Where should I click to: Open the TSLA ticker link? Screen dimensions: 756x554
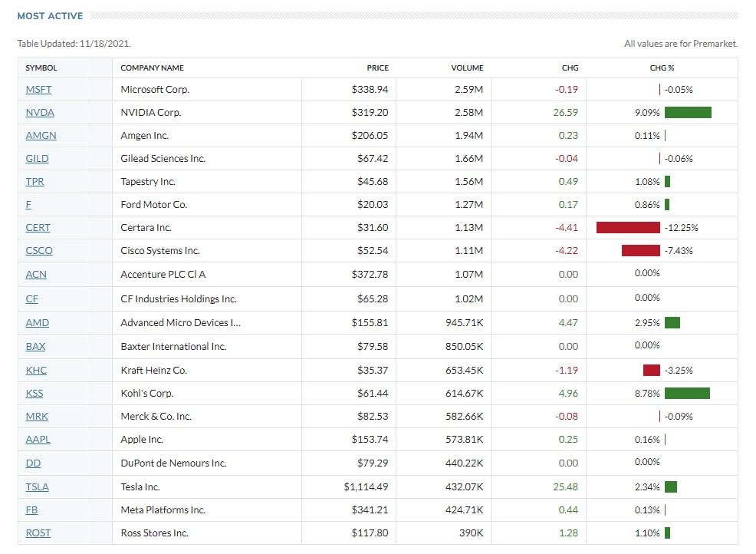(37, 487)
